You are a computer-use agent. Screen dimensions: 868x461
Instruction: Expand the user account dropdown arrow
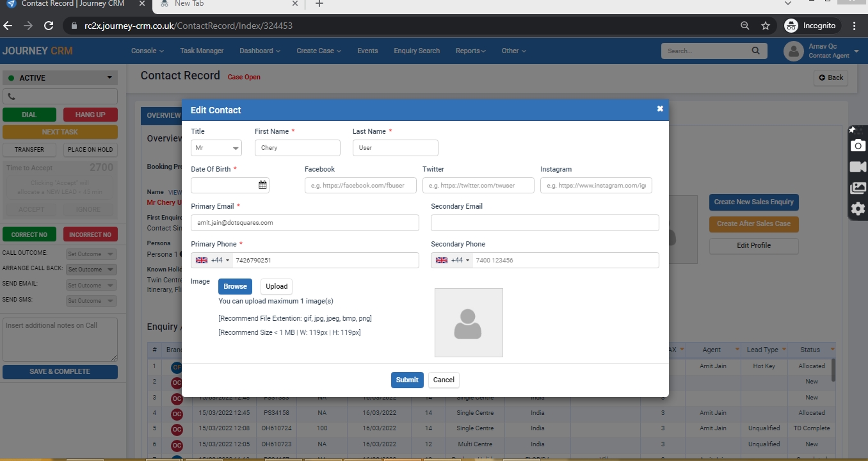[856, 51]
